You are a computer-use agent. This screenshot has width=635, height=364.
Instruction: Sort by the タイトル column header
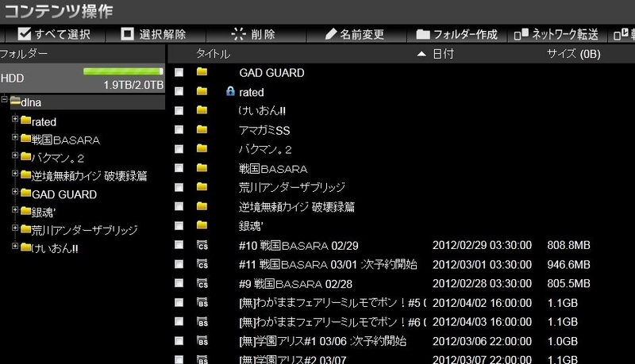(213, 54)
